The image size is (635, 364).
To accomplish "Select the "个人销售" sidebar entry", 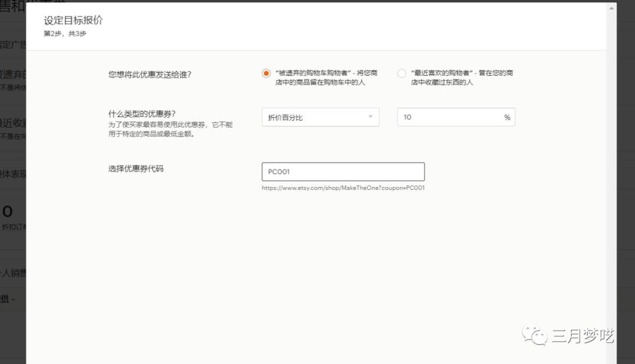I will pyautogui.click(x=11, y=273).
